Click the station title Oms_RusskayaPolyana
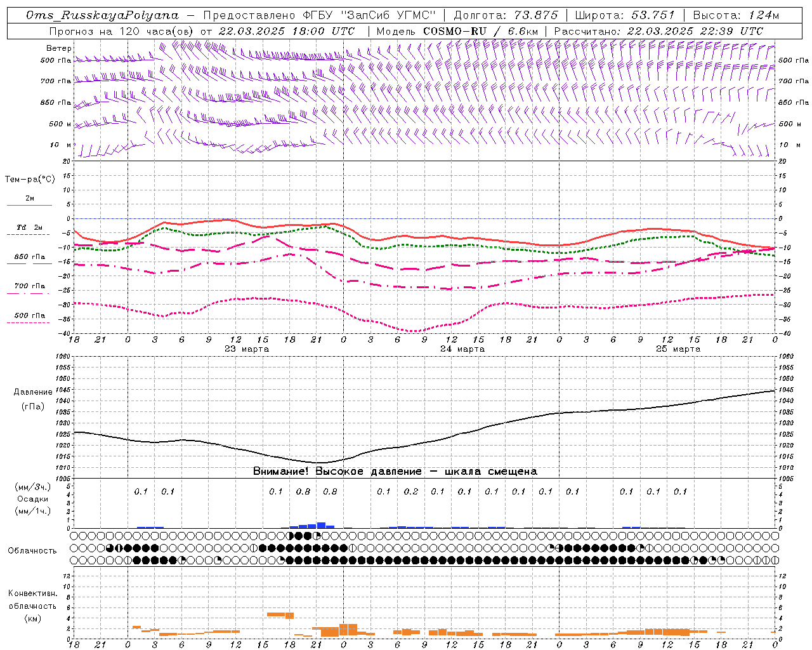 (x=102, y=15)
